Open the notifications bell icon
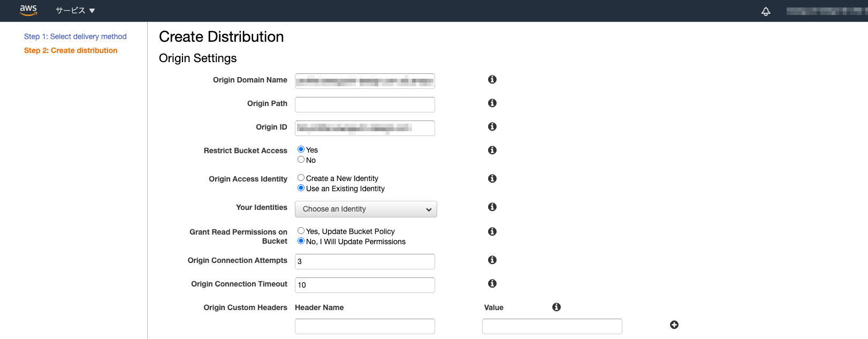Viewport: 868px width, 339px height. coord(766,11)
